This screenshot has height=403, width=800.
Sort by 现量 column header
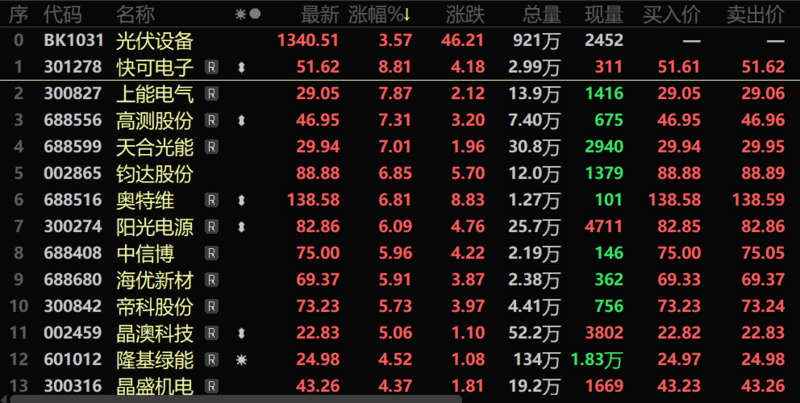coord(604,15)
